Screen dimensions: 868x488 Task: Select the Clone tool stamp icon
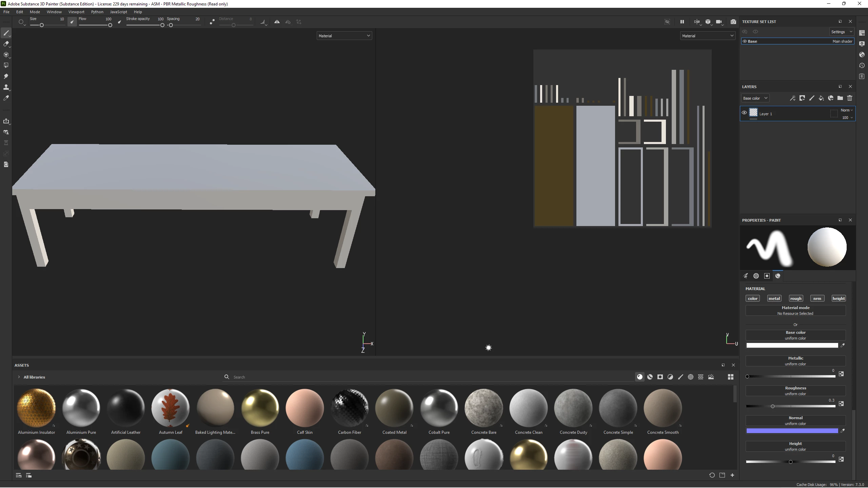(6, 87)
